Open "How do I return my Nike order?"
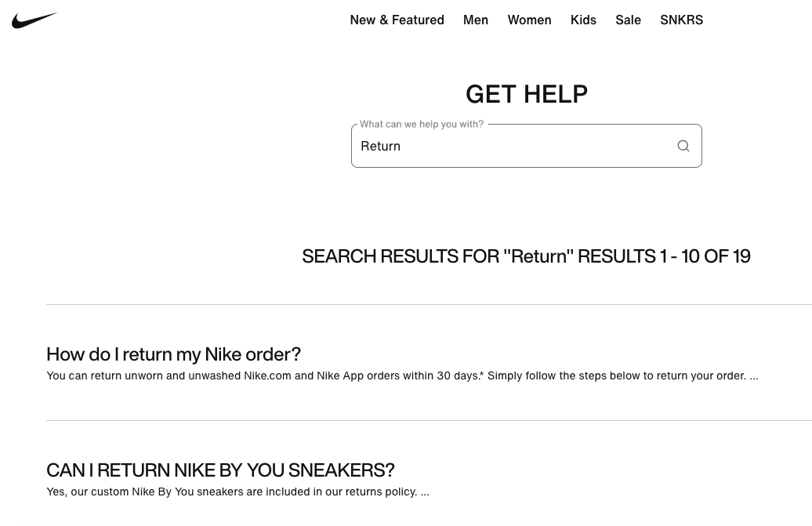Screen dimensions: 812x526 point(173,354)
